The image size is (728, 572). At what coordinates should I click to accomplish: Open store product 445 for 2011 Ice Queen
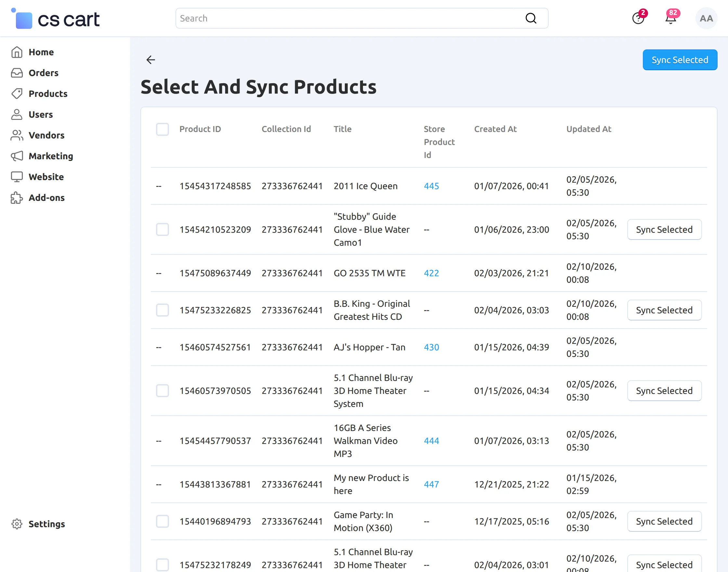[431, 186]
